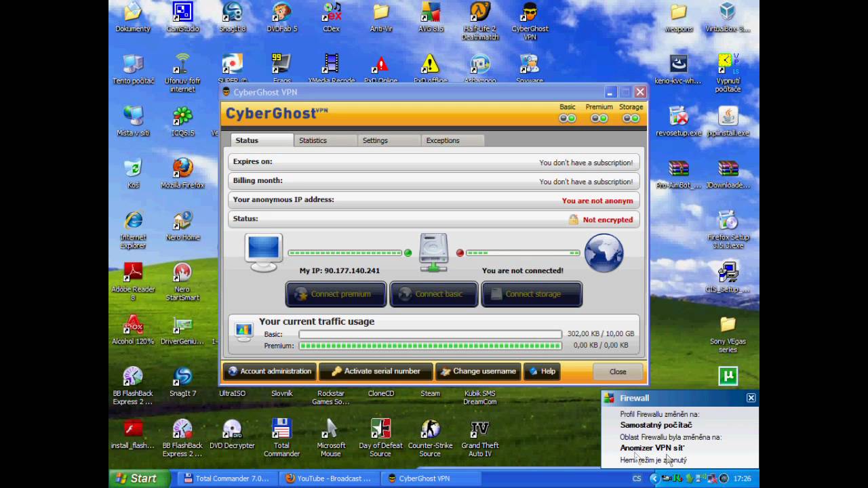This screenshot has height=488, width=868.
Task: Open Nero StartSmart desktop icon
Action: (x=182, y=282)
